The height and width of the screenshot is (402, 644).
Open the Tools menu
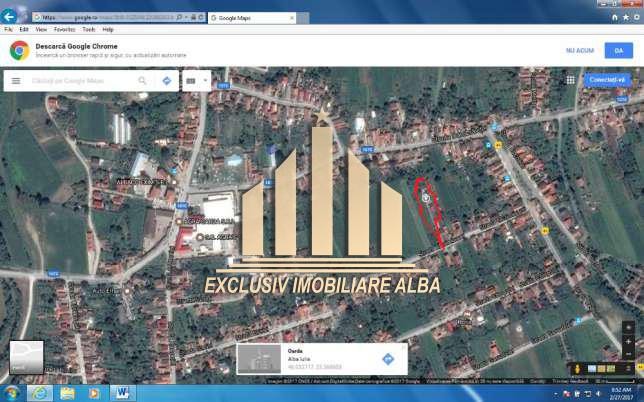click(89, 30)
